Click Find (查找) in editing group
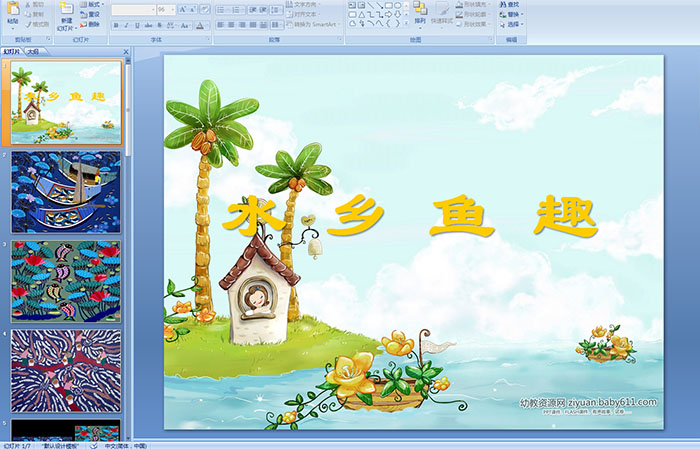This screenshot has width=700, height=449. click(x=509, y=4)
